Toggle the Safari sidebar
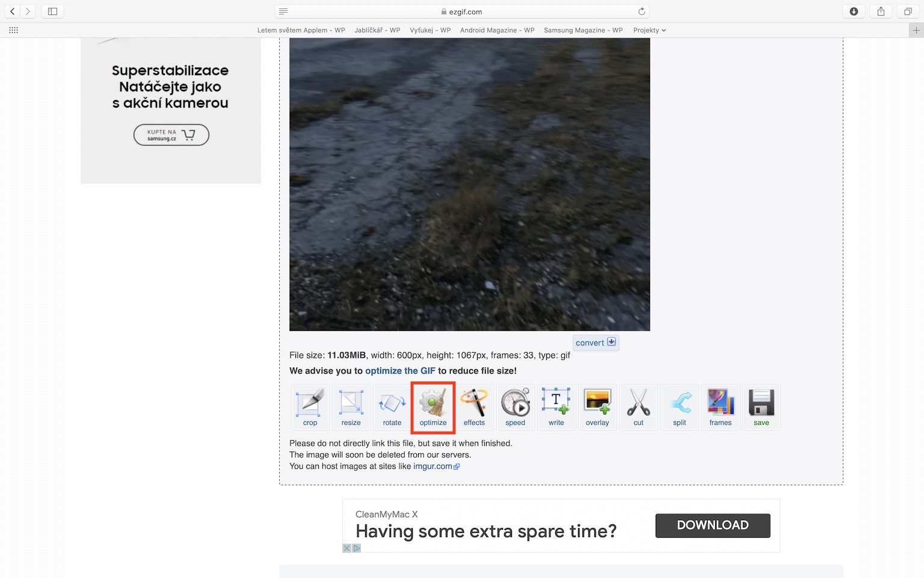 pos(53,11)
